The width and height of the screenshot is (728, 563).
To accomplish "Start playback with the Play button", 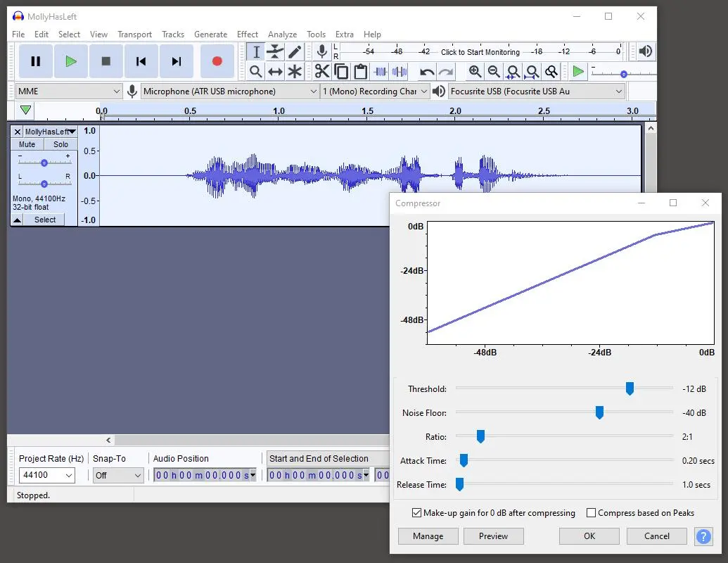I will click(x=70, y=61).
